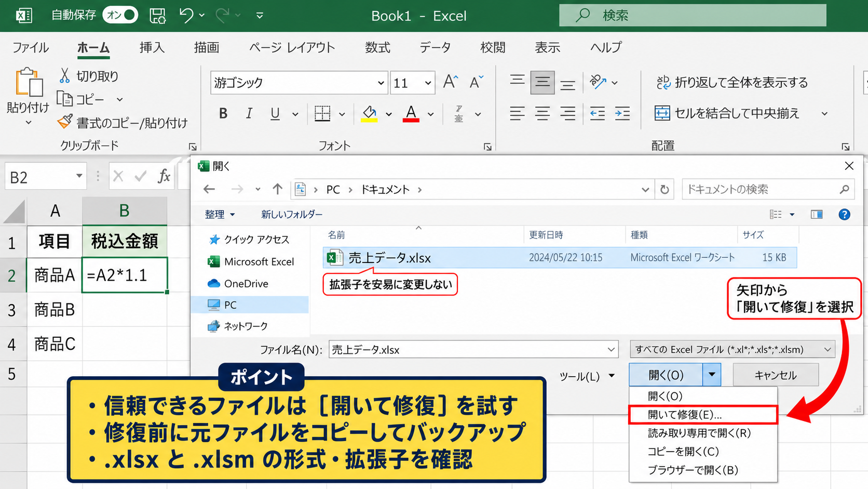Click the refresh icon in address bar
This screenshot has width=868, height=489.
[664, 190]
